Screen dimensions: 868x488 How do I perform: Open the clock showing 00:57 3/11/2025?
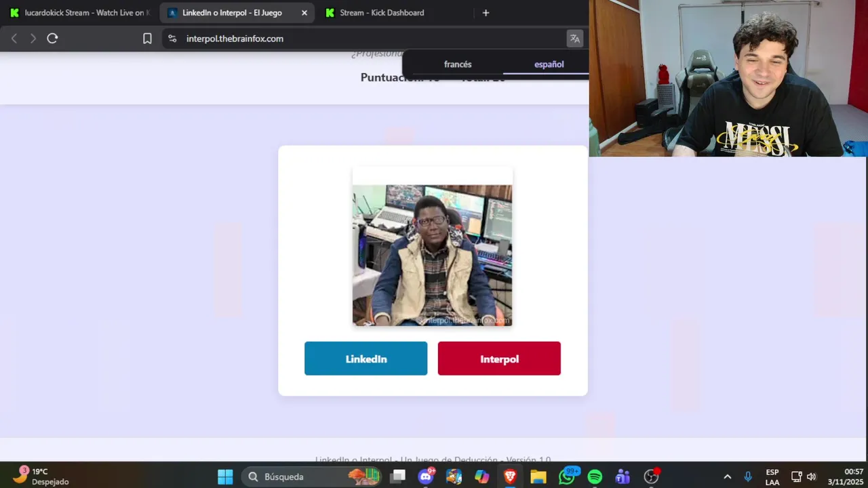pyautogui.click(x=845, y=476)
